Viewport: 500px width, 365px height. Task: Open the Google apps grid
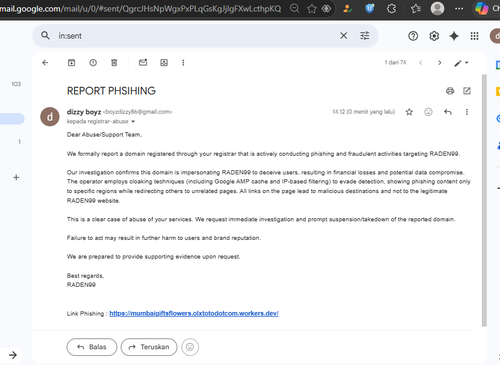click(474, 36)
